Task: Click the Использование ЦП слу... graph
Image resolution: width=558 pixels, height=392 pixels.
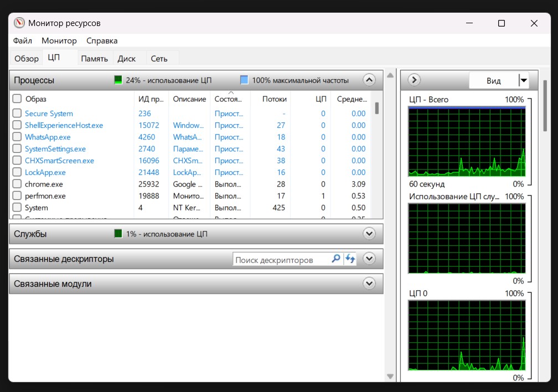Action: (467, 238)
